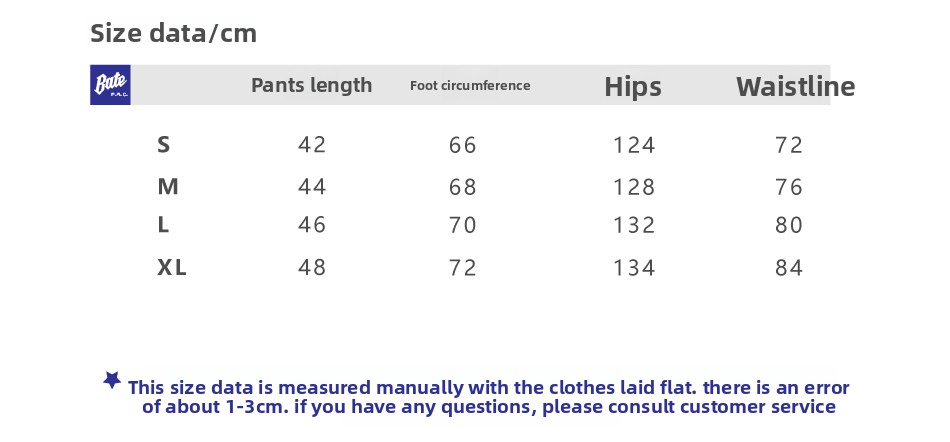Click the Waistline column header
This screenshot has height=442, width=950.
tap(795, 87)
